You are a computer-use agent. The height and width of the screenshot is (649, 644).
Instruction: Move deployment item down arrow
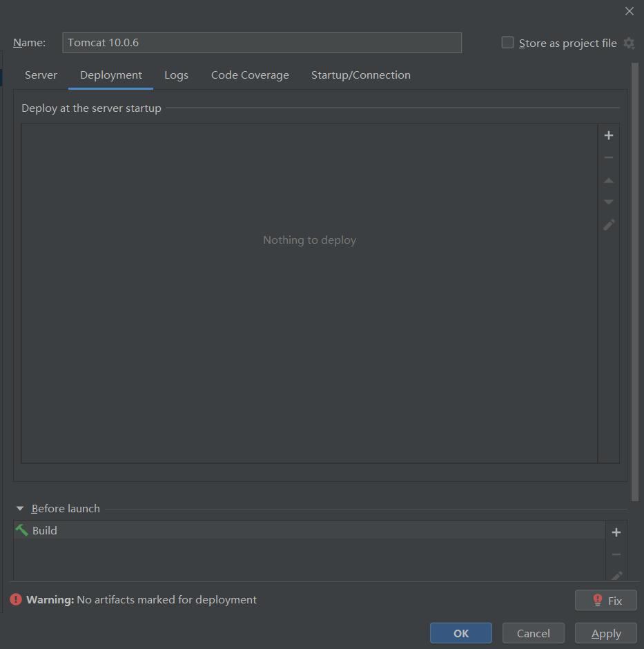(608, 202)
